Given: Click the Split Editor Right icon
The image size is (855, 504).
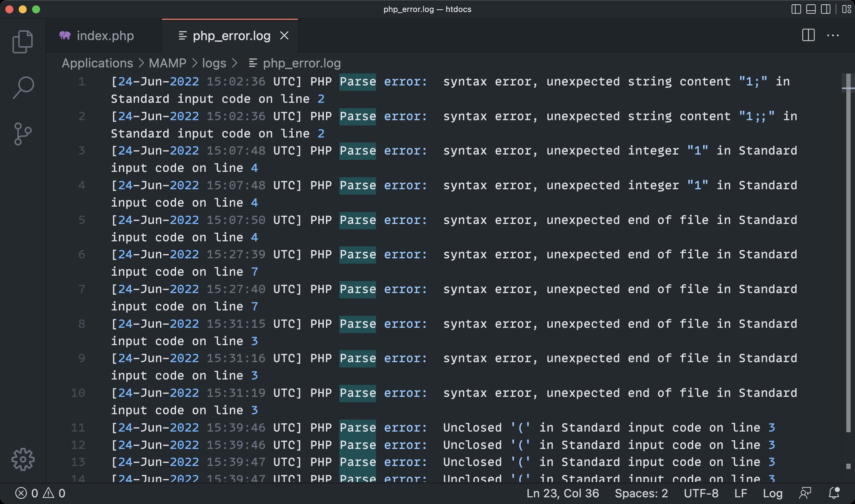Looking at the screenshot, I should pyautogui.click(x=808, y=35).
